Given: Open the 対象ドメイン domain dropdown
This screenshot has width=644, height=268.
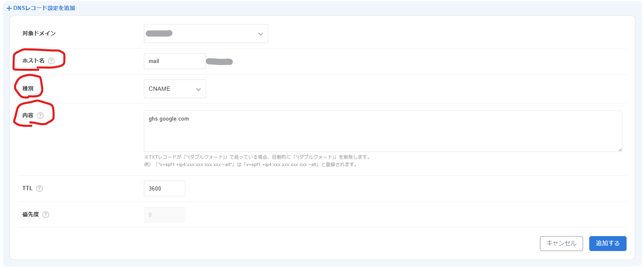Looking at the screenshot, I should [x=206, y=34].
